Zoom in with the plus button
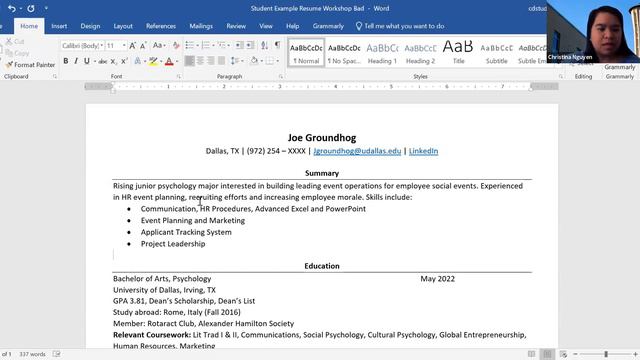Screen dimensions: 640x360 [636, 354]
